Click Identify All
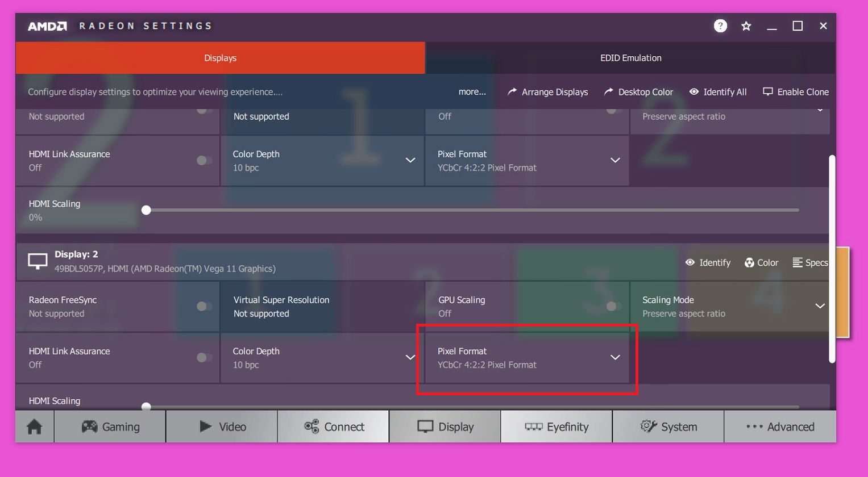Image resolution: width=868 pixels, height=477 pixels. [x=718, y=92]
